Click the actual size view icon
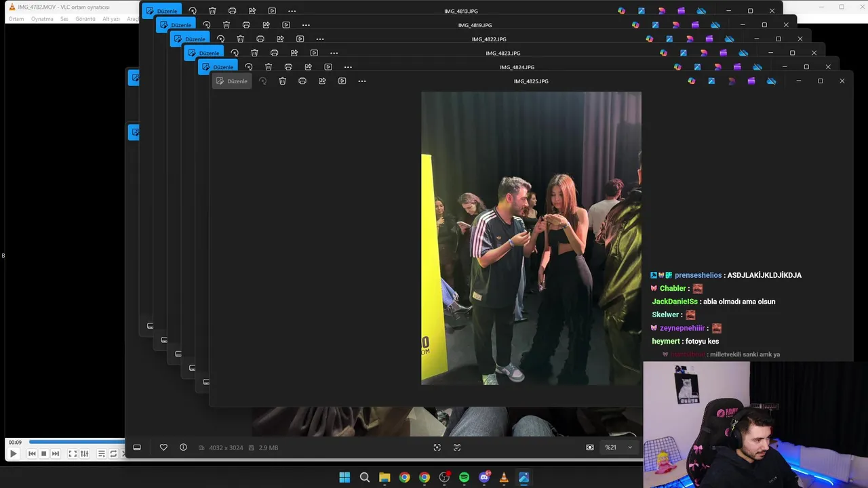Image resolution: width=868 pixels, height=488 pixels. click(x=457, y=447)
